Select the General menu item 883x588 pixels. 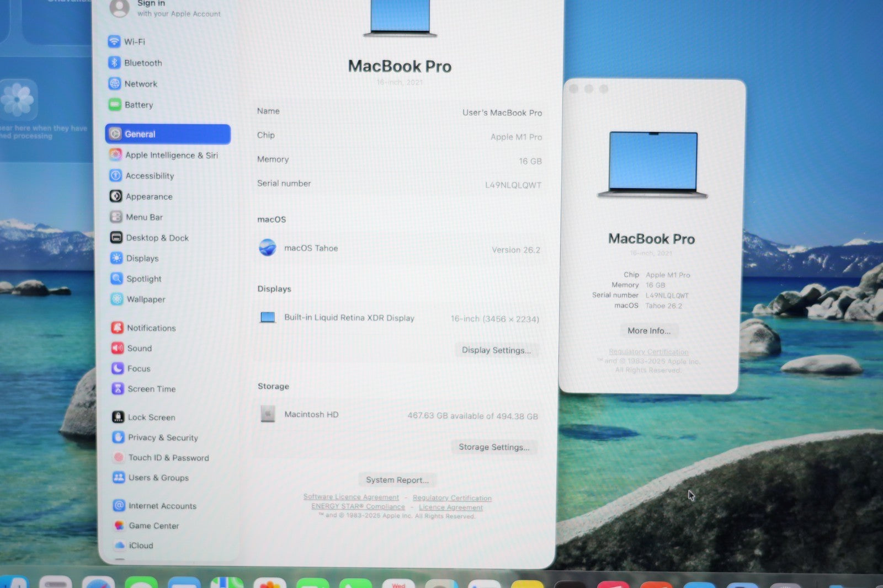click(x=168, y=134)
